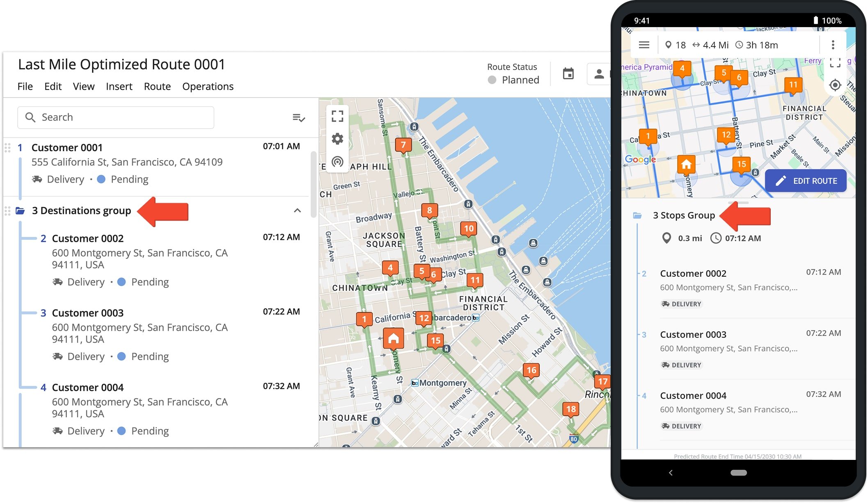Tap marker 11 on the phone map
Viewport: 868px width, 503px height.
tap(793, 86)
